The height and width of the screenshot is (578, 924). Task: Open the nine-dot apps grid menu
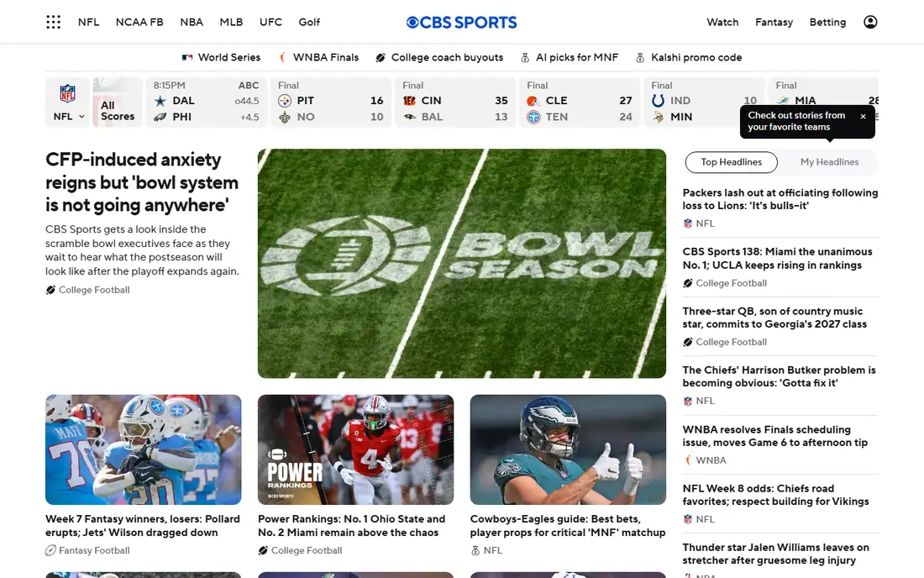click(x=54, y=23)
